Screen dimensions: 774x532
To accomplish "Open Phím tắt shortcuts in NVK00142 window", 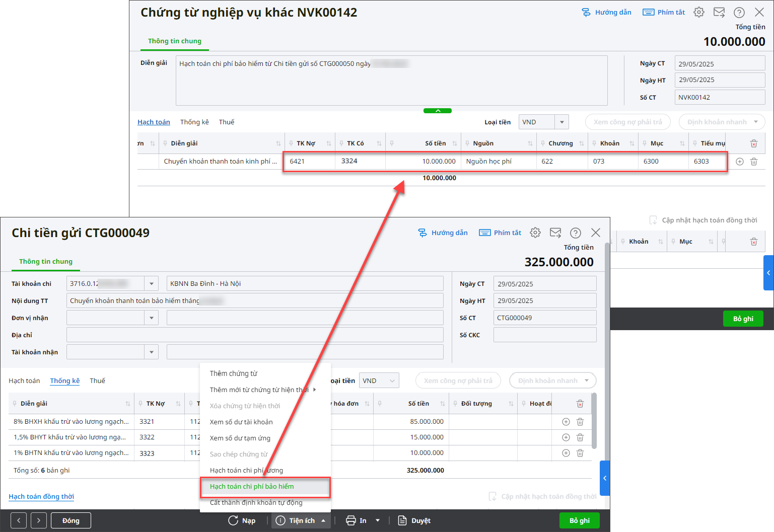I will click(x=664, y=12).
